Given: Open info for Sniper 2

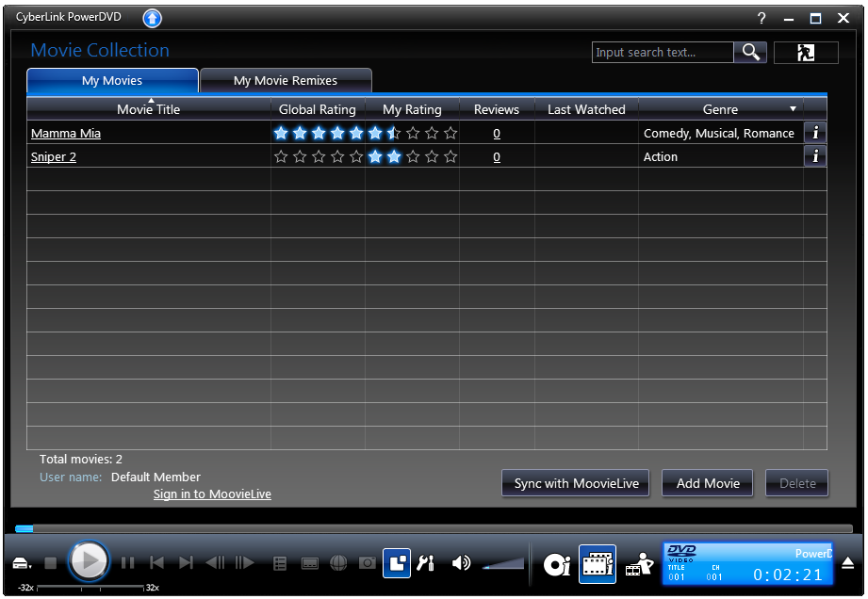Looking at the screenshot, I should coord(815,156).
